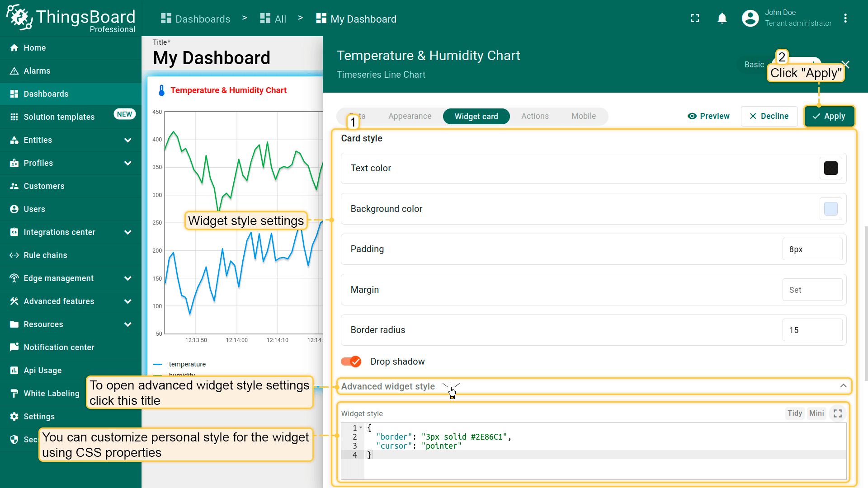Open the user account avatar icon
This screenshot has height=488, width=868.
750,19
